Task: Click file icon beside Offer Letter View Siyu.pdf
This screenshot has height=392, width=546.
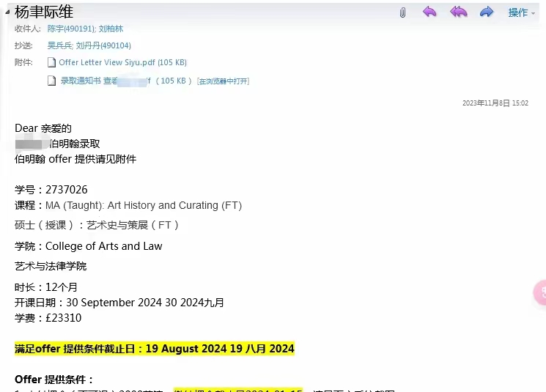Action: coord(51,63)
